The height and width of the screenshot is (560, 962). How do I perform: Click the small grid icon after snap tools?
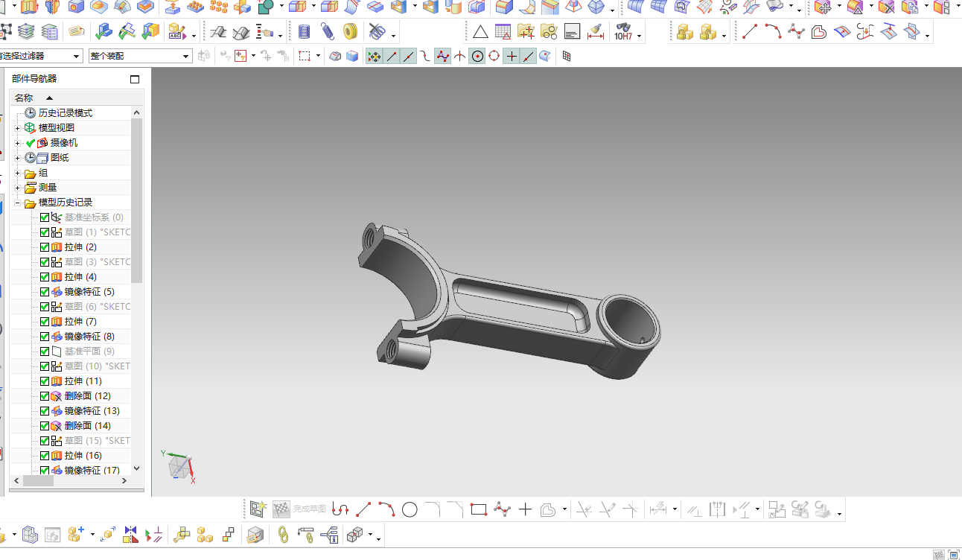[x=567, y=56]
